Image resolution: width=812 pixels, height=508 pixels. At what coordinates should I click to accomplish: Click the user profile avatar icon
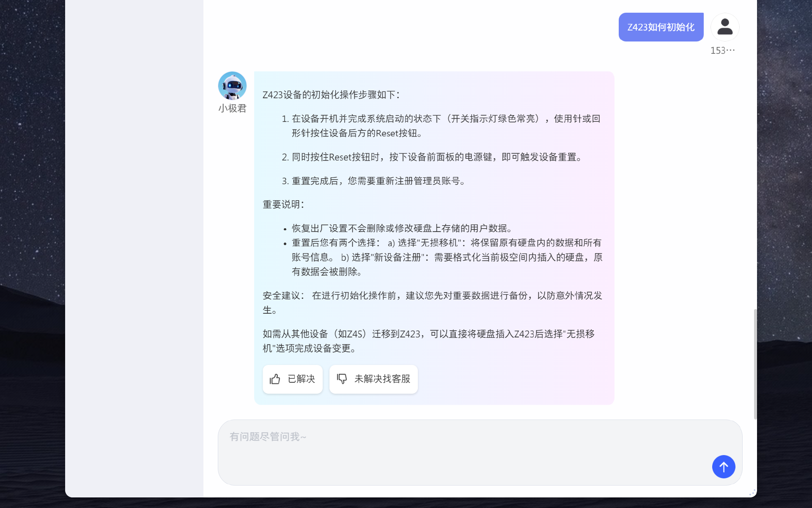(724, 27)
